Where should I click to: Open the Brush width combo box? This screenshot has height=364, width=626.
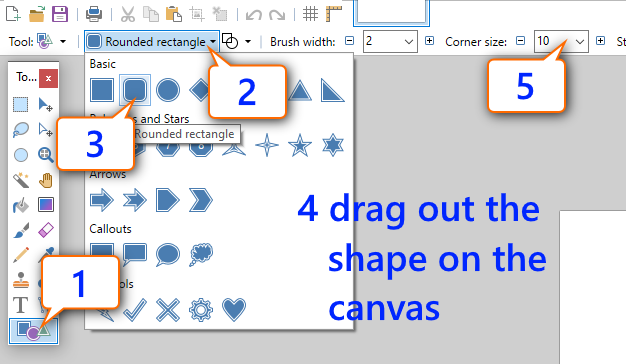pyautogui.click(x=390, y=41)
